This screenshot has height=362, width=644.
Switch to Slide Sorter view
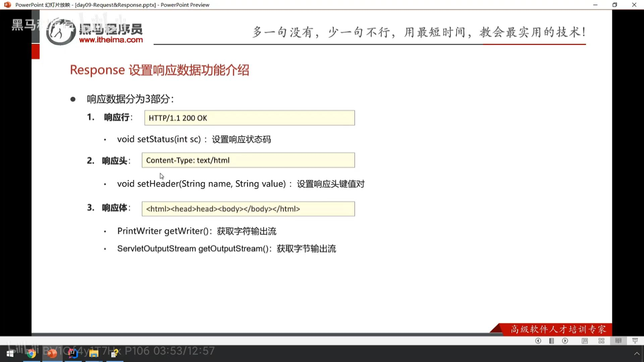coord(601,341)
